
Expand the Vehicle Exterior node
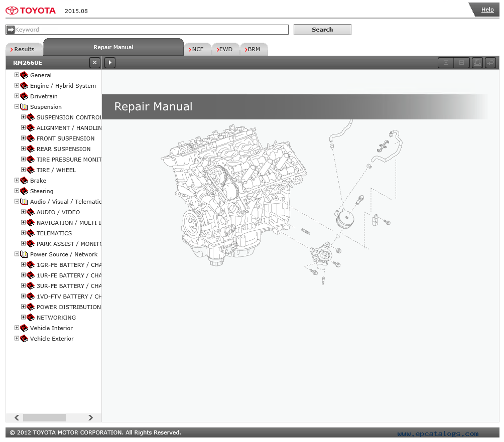(x=17, y=338)
